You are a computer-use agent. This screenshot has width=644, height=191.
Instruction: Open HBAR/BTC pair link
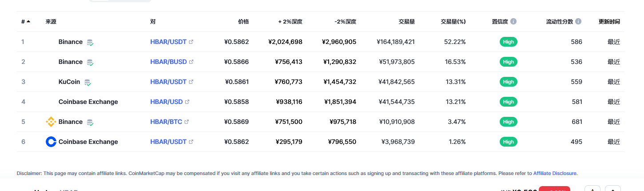tap(166, 122)
